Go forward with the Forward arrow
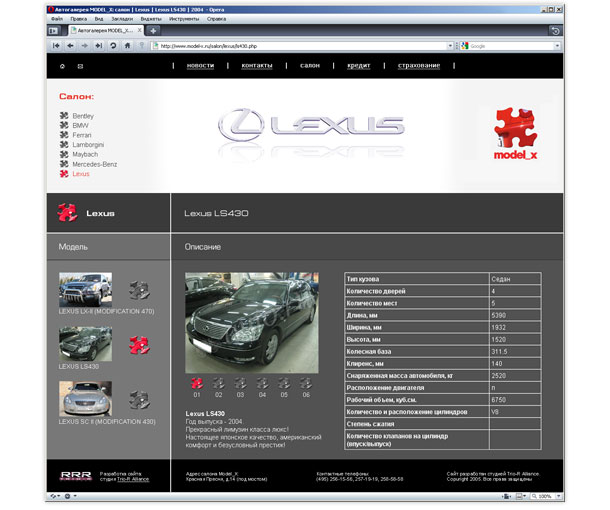 [x=84, y=46]
